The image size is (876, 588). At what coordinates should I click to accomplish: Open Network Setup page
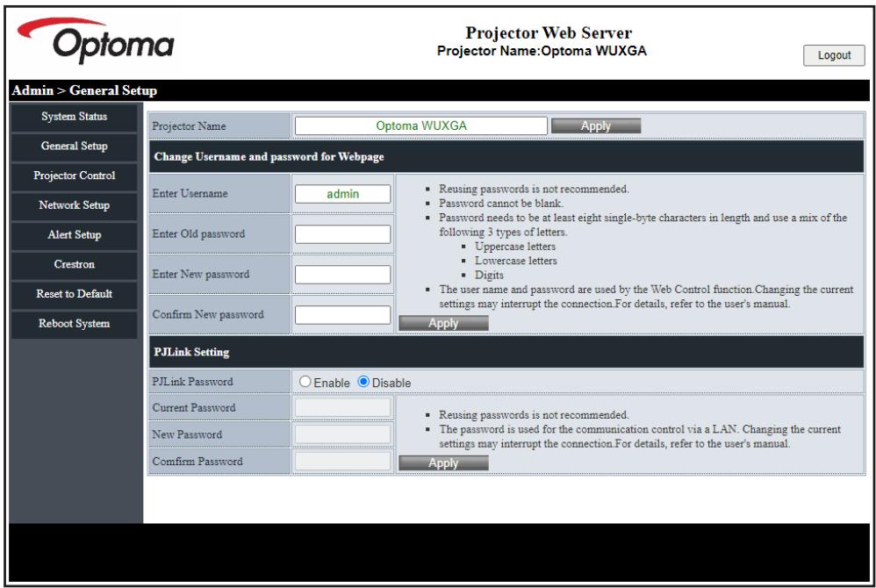(74, 205)
